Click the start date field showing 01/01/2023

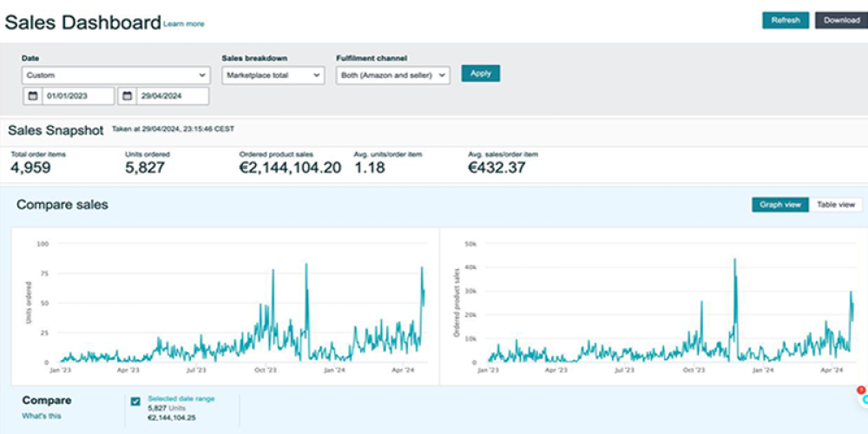(77, 96)
